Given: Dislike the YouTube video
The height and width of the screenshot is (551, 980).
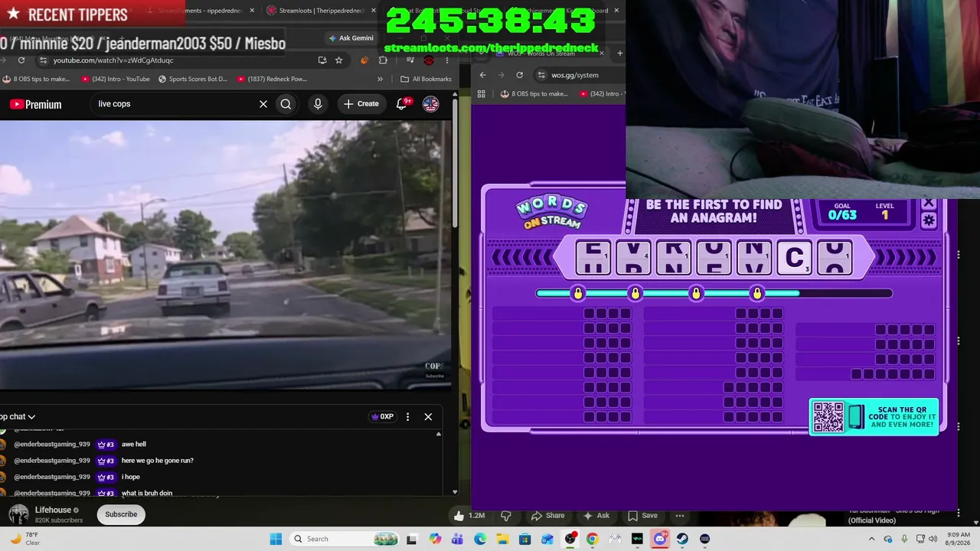Looking at the screenshot, I should click(x=505, y=516).
